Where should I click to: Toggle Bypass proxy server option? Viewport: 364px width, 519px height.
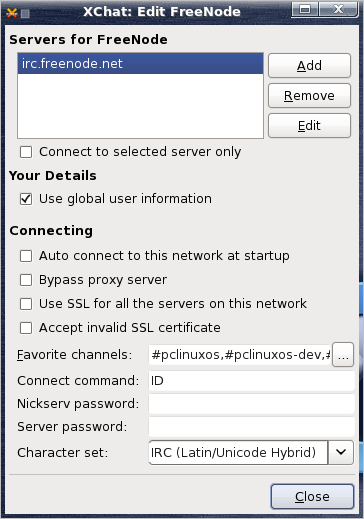(26, 280)
